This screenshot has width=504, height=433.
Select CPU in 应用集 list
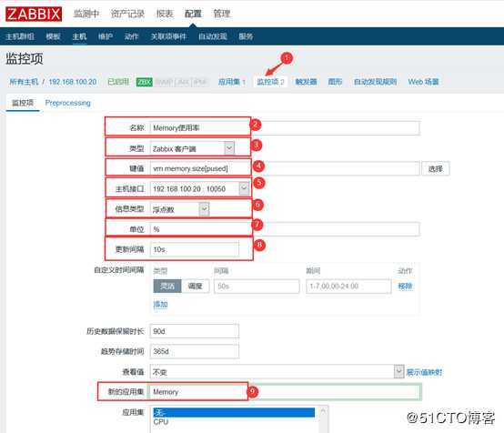[x=235, y=421]
